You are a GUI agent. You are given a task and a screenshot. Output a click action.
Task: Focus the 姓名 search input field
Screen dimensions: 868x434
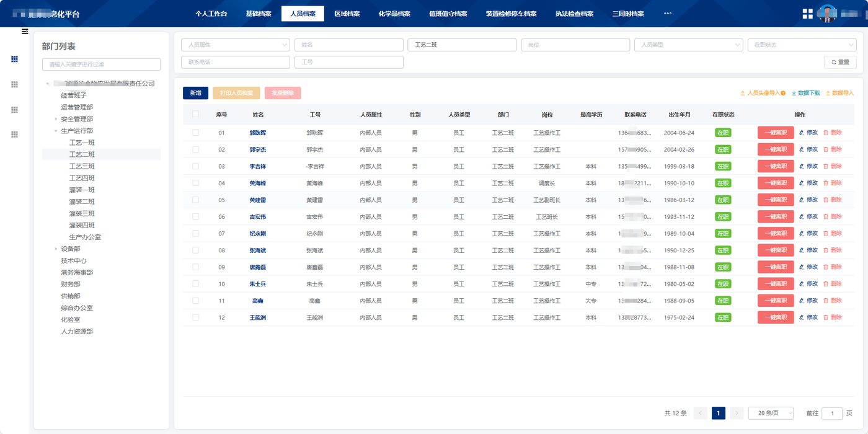[x=349, y=45]
